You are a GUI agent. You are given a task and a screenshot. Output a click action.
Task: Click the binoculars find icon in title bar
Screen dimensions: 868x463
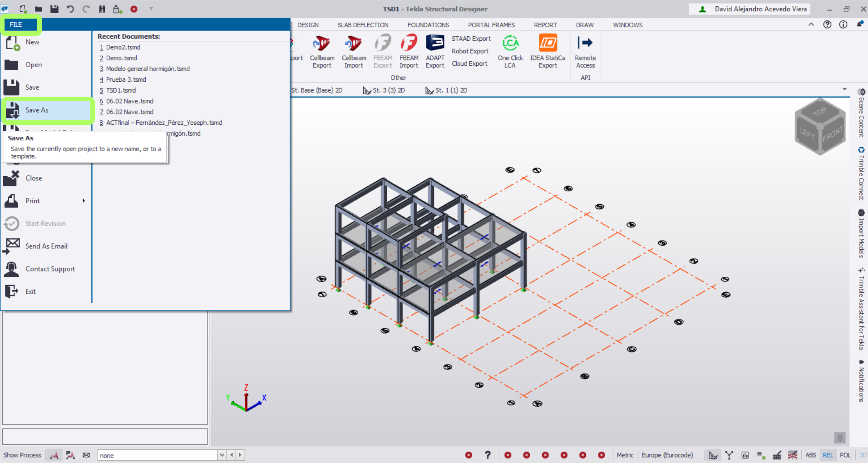click(x=102, y=9)
